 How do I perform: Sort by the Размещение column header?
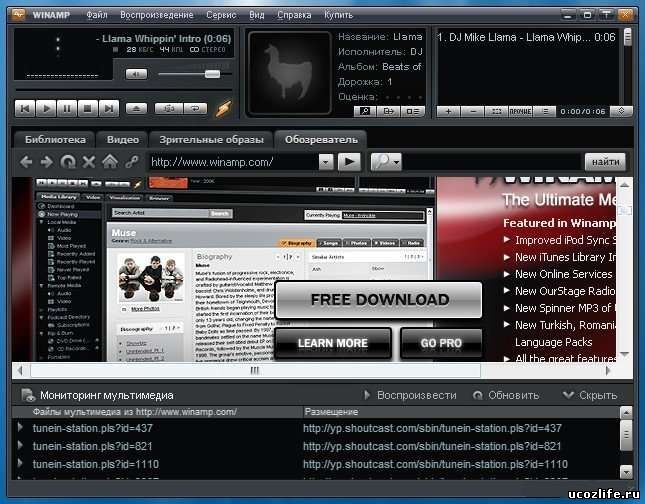tap(460, 412)
